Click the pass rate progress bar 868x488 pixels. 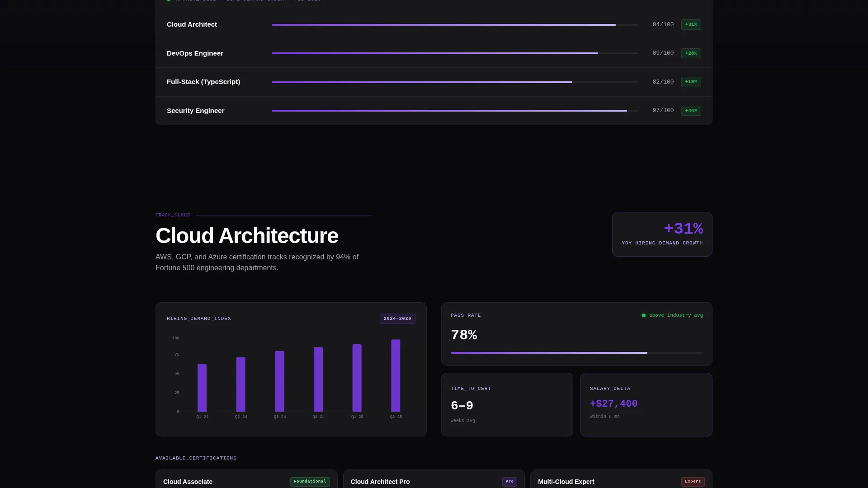(577, 353)
